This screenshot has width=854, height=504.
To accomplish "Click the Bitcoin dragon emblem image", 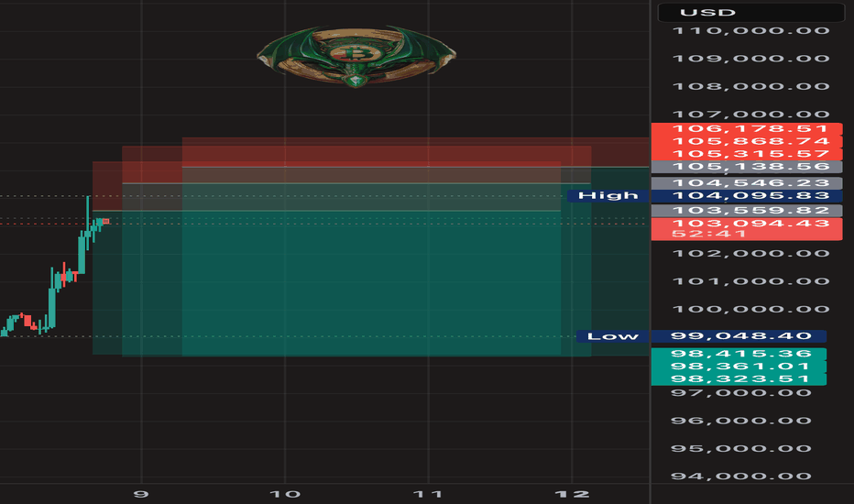I will tap(356, 57).
